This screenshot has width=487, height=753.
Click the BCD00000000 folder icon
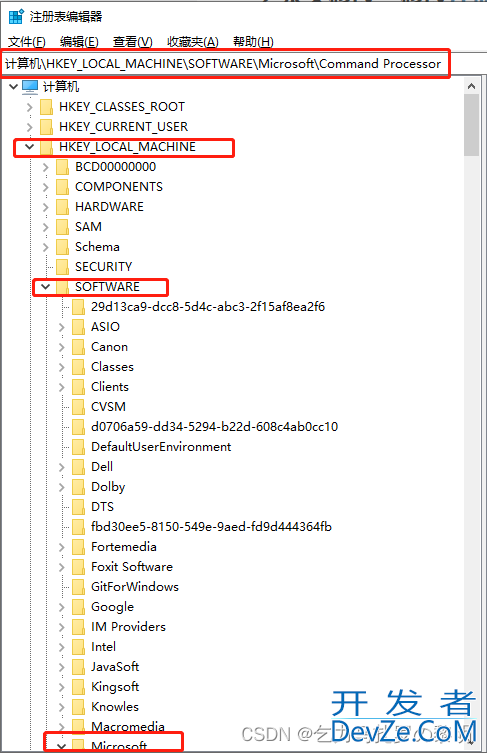tap(62, 167)
